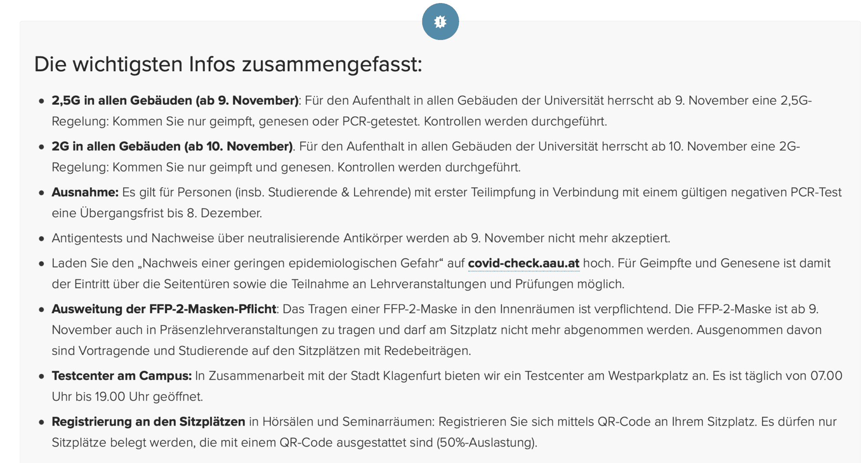Viewport: 868px width, 463px height.
Task: Click the opening time "07.00"
Action: pos(826,376)
